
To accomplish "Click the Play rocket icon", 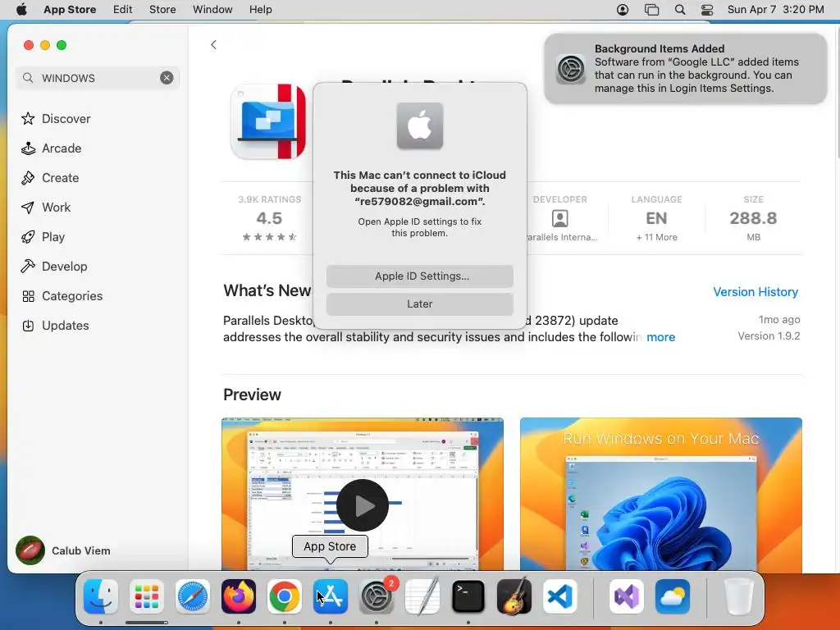I will point(28,236).
